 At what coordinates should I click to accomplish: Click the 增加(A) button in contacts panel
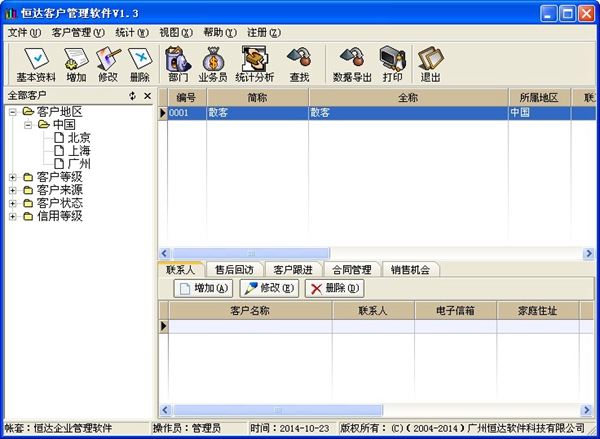pyautogui.click(x=203, y=288)
